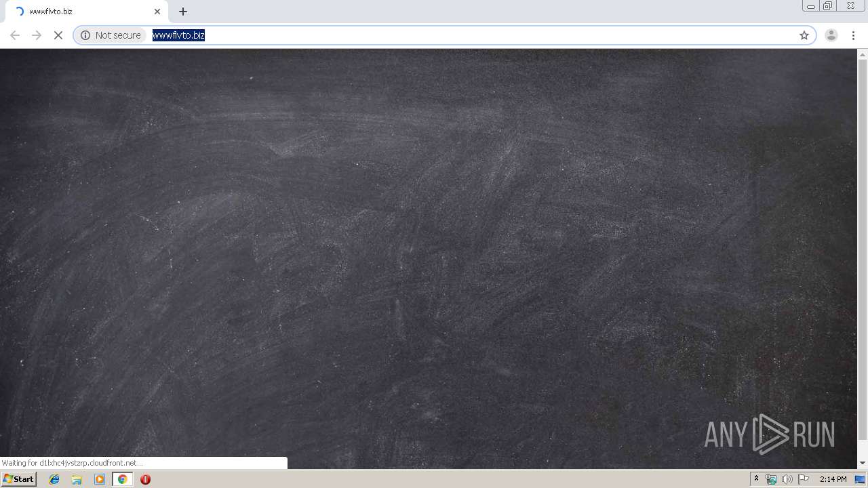Restore down the Chrome window
The height and width of the screenshot is (488, 868).
[x=827, y=6]
